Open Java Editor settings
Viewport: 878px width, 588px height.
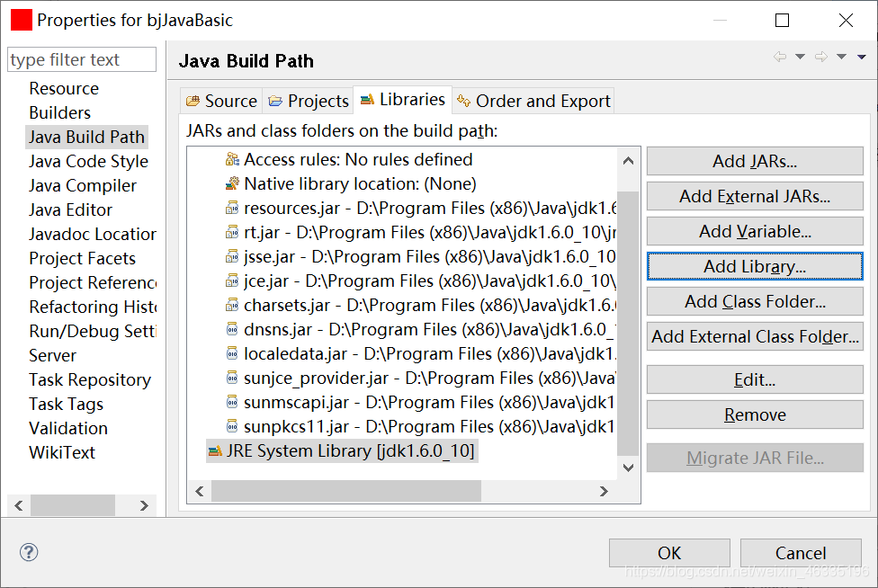coord(70,209)
